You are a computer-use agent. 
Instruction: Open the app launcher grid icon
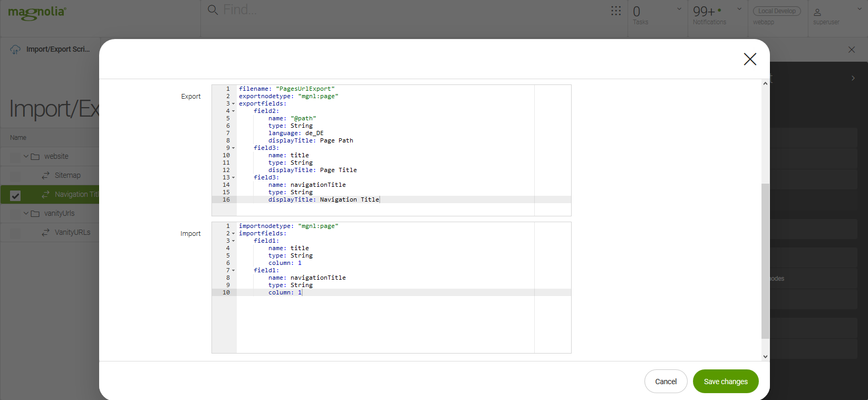[615, 11]
